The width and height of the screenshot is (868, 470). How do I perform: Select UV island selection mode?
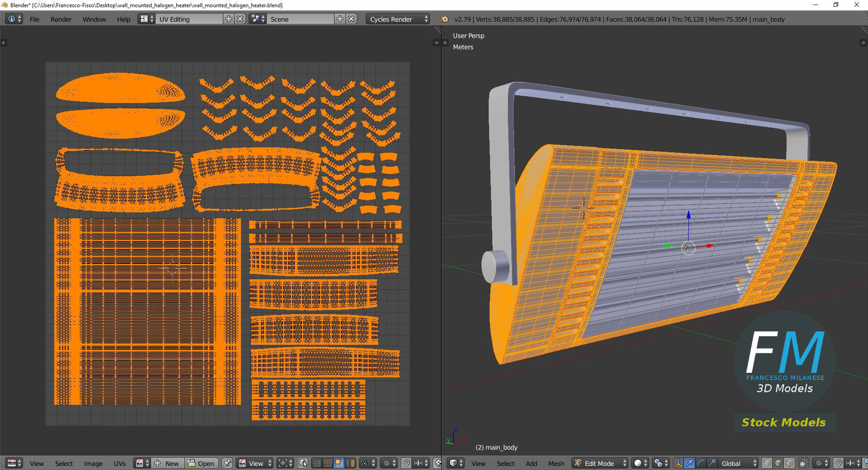tap(350, 463)
